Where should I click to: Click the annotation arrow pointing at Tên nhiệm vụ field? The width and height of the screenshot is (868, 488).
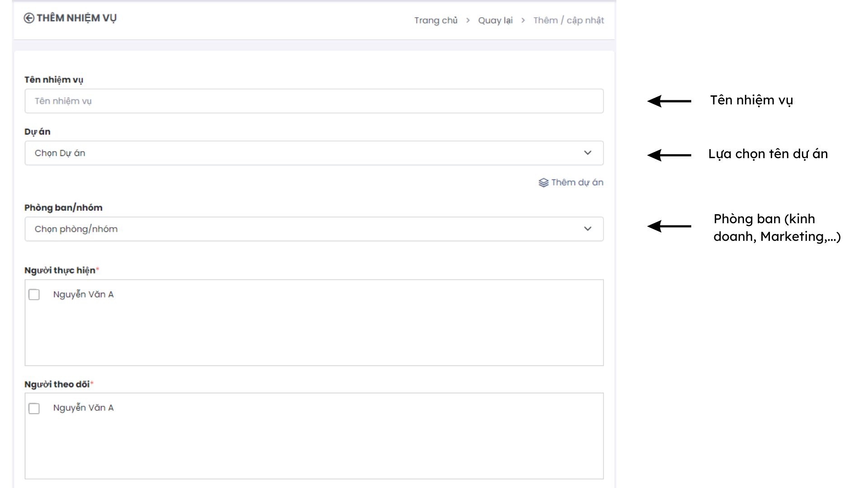(x=669, y=101)
